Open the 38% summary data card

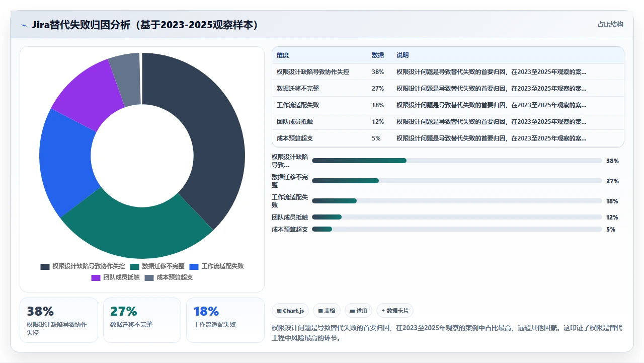[59, 320]
